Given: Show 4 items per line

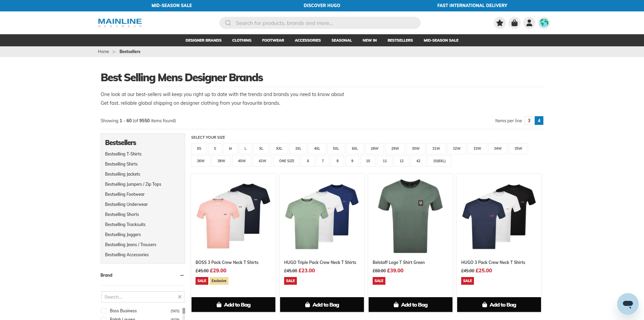Looking at the screenshot, I should (539, 121).
